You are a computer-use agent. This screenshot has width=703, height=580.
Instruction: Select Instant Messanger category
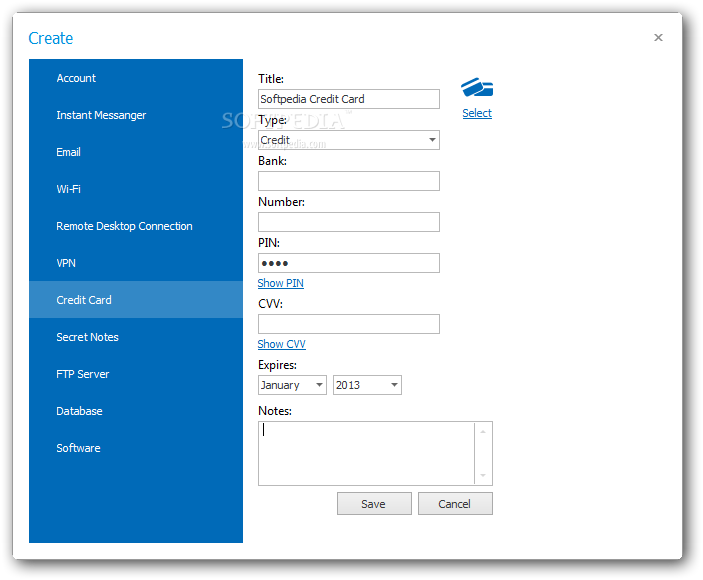[x=136, y=115]
